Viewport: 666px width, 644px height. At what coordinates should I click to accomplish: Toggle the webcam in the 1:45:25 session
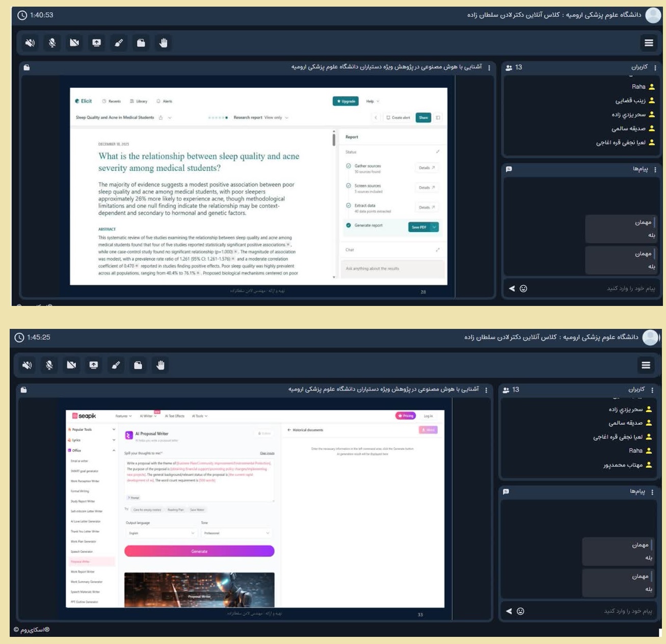pyautogui.click(x=71, y=365)
